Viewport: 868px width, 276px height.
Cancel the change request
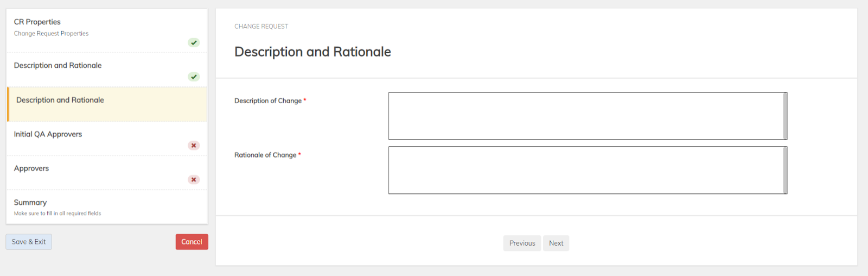(x=192, y=242)
